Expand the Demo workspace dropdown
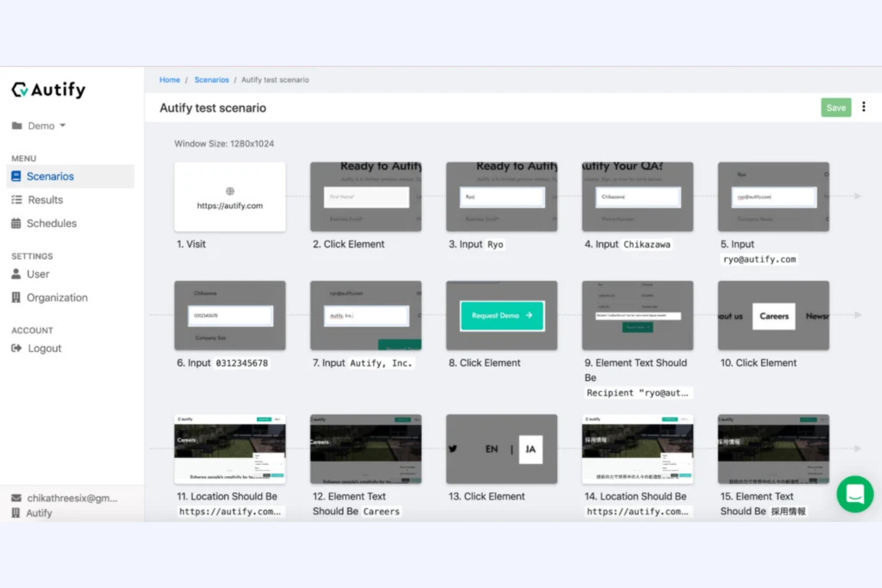The height and width of the screenshot is (588, 882). click(63, 126)
